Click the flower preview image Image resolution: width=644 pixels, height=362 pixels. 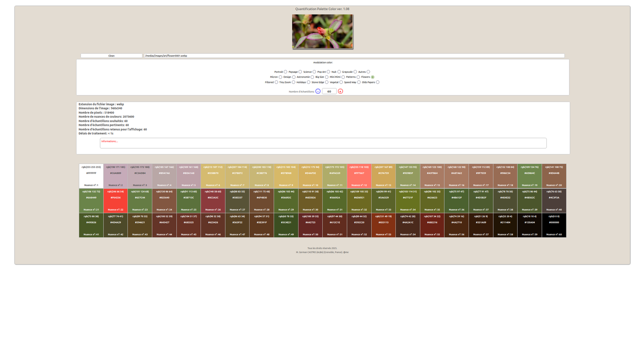(323, 31)
